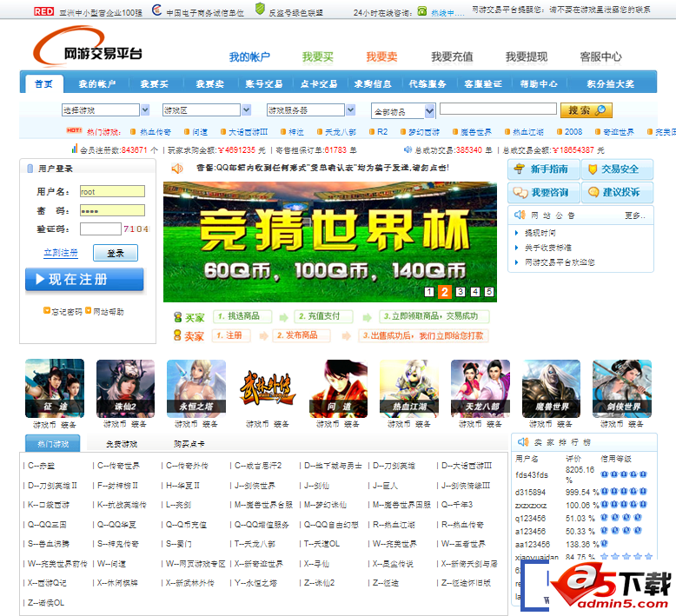Click the 中国电子商务诚信单位 badge icon

[157, 10]
